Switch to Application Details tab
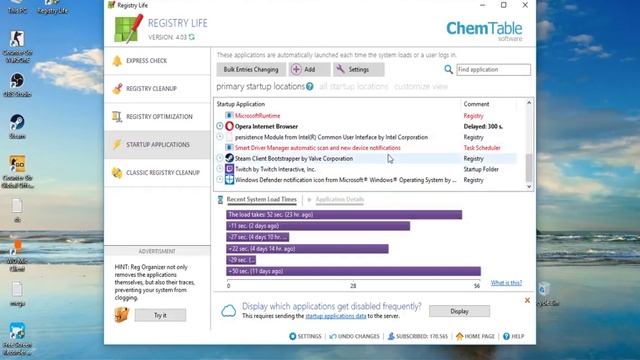The height and width of the screenshot is (360, 640). 340,200
